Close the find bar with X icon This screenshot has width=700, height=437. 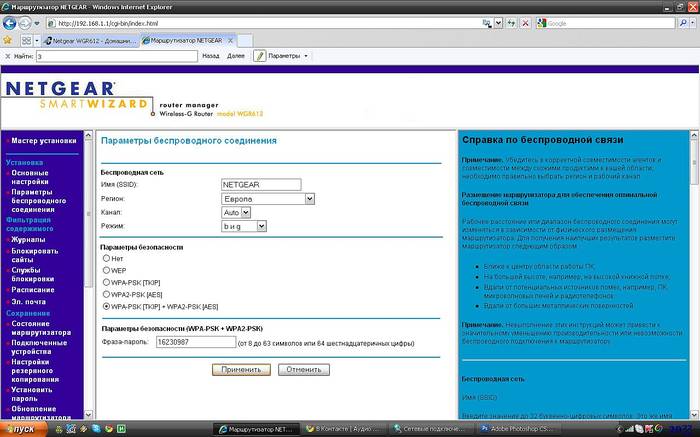click(6, 56)
